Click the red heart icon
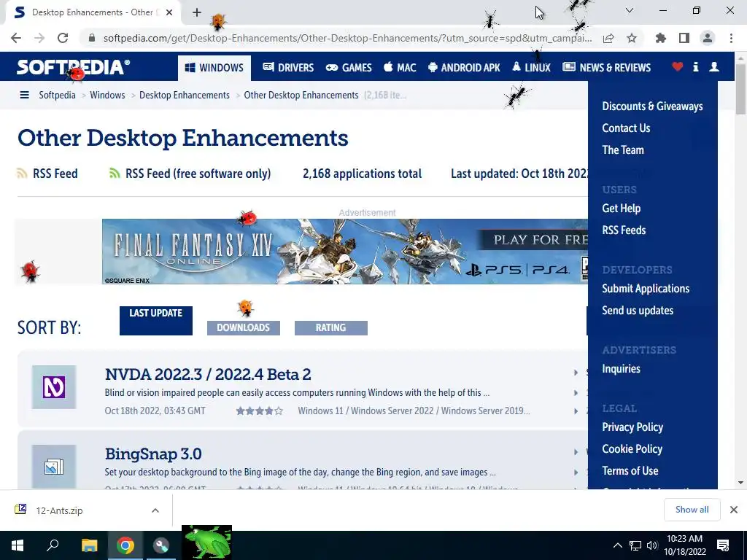This screenshot has width=747, height=560. point(677,66)
